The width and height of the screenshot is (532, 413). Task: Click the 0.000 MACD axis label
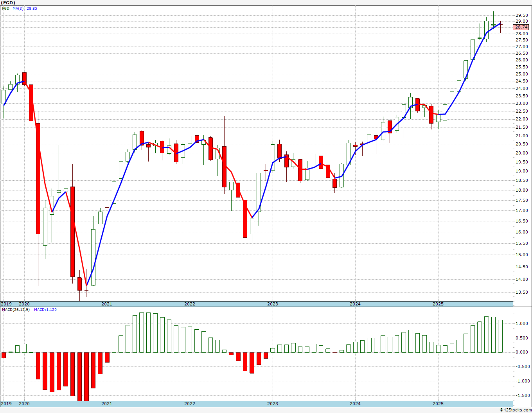[522, 352]
